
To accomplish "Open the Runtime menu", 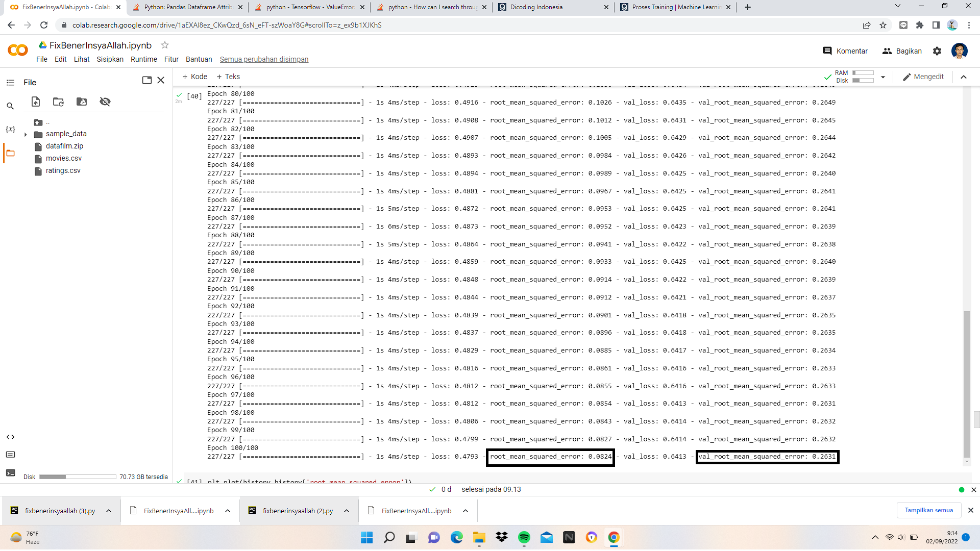I will coord(143,59).
